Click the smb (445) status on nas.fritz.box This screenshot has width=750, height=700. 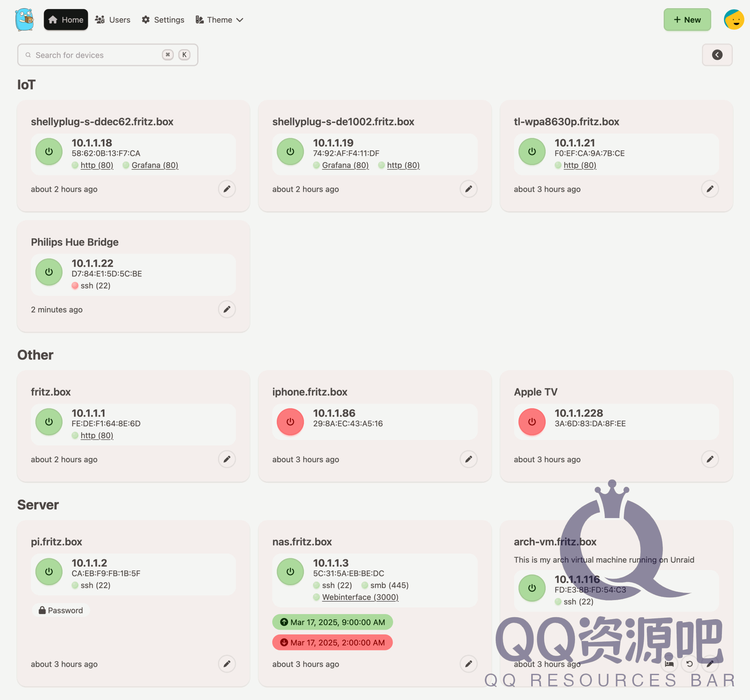tap(385, 585)
